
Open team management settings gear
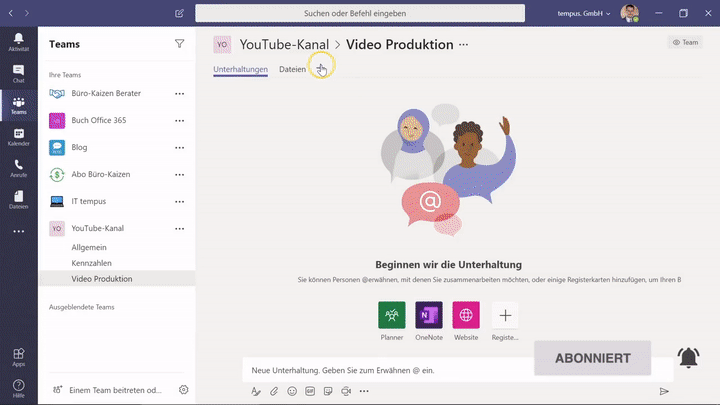coord(184,389)
